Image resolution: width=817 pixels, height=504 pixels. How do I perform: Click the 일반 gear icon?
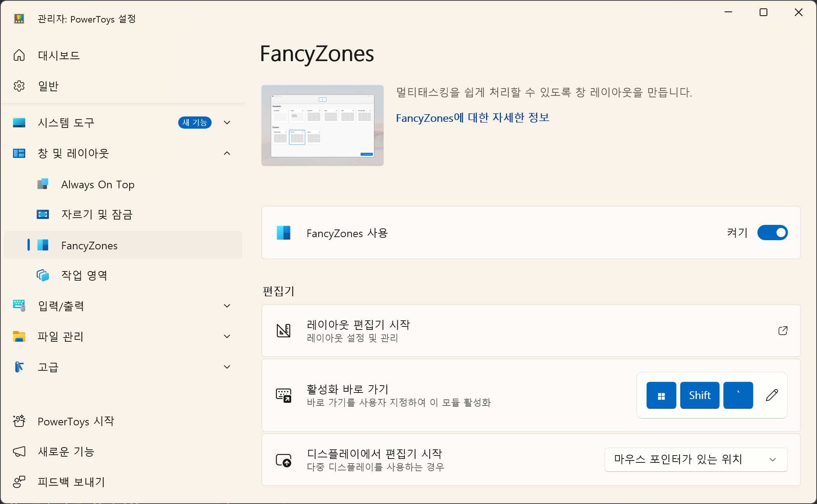19,86
